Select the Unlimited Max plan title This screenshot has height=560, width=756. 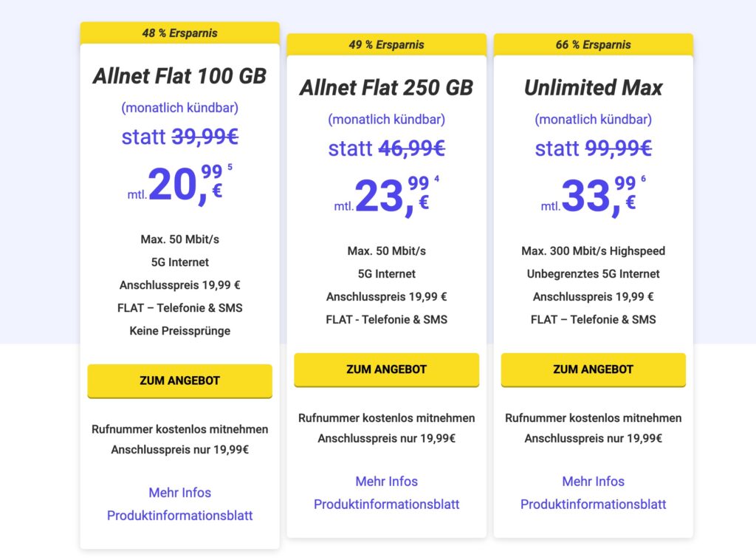pos(593,88)
